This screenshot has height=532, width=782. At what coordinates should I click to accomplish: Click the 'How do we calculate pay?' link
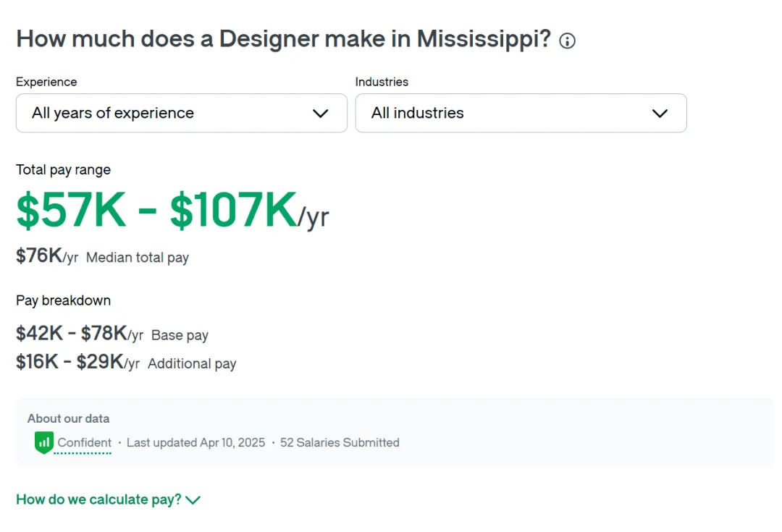[98, 499]
